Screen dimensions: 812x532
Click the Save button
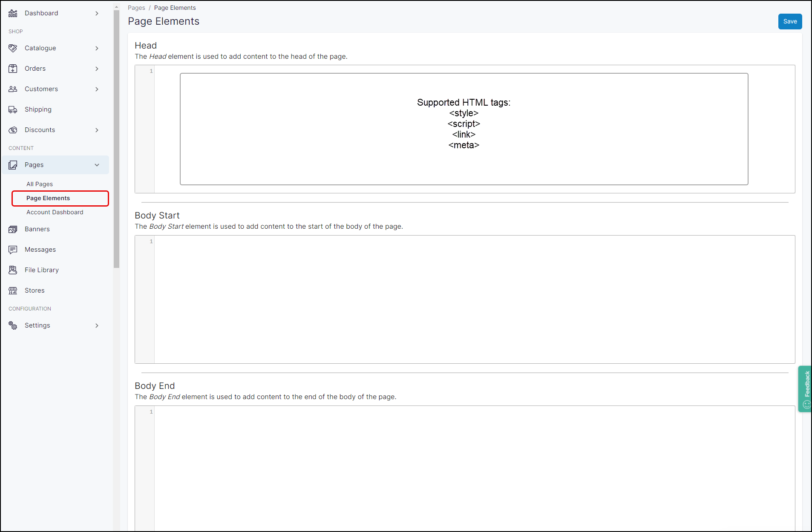pyautogui.click(x=789, y=21)
